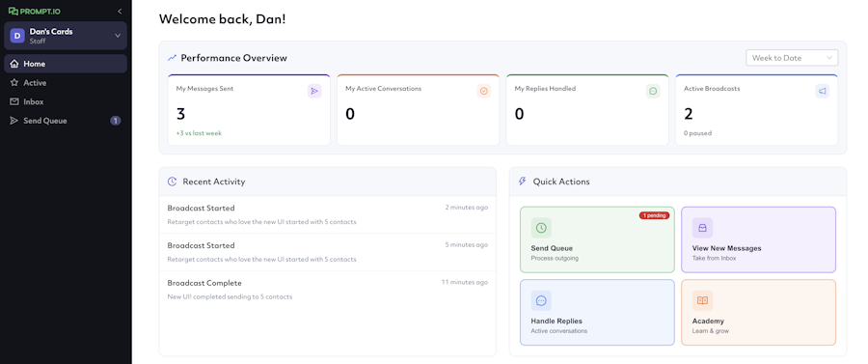Click the My Active Conversations check icon
Viewport: 868px width, 364px height.
click(484, 92)
